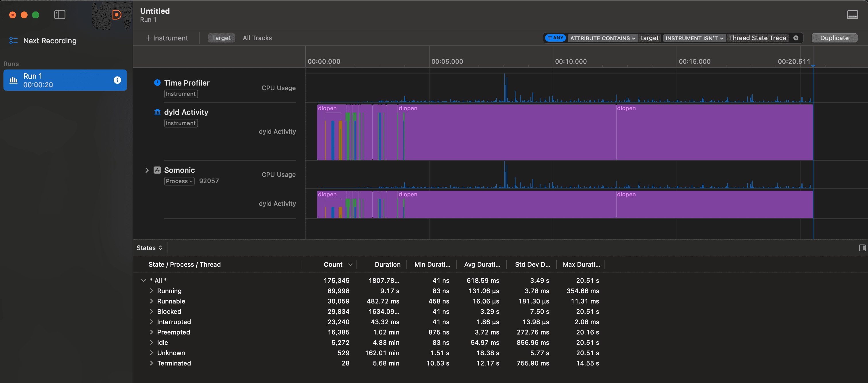
Task: Click the Run 1 bar chart icon
Action: (13, 80)
